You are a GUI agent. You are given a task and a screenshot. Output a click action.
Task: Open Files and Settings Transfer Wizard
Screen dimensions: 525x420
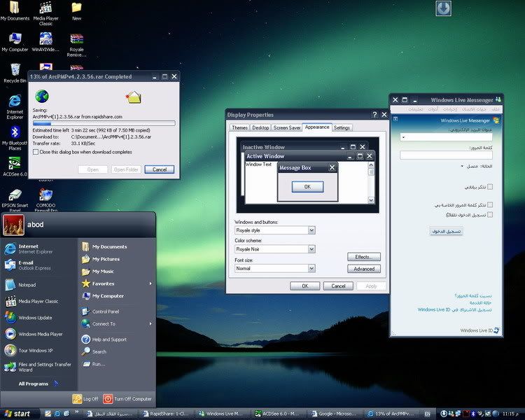pos(38,367)
